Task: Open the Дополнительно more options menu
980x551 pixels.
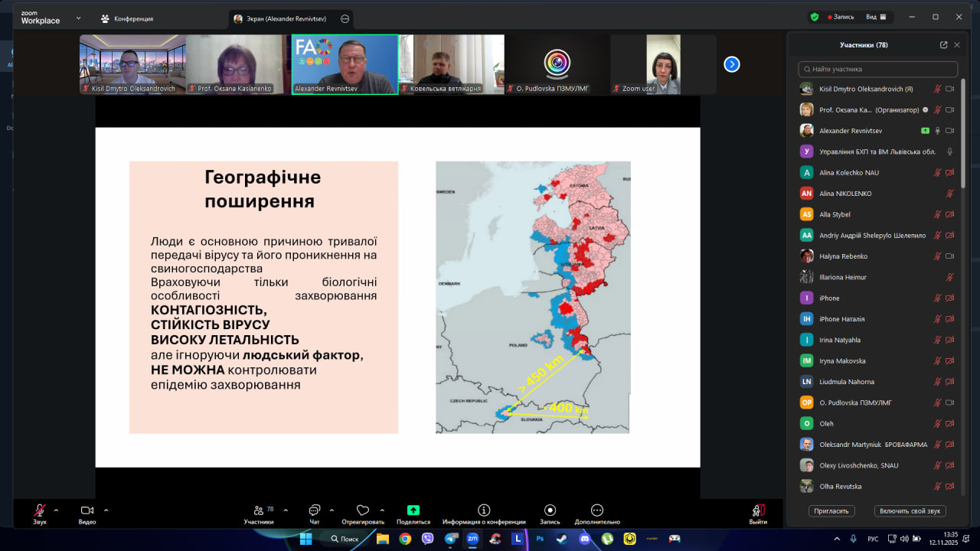Action: [x=597, y=510]
